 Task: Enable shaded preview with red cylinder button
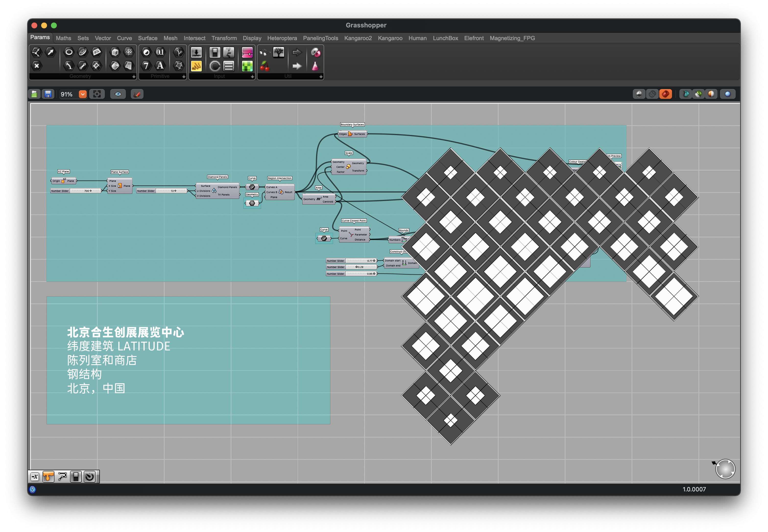click(665, 94)
